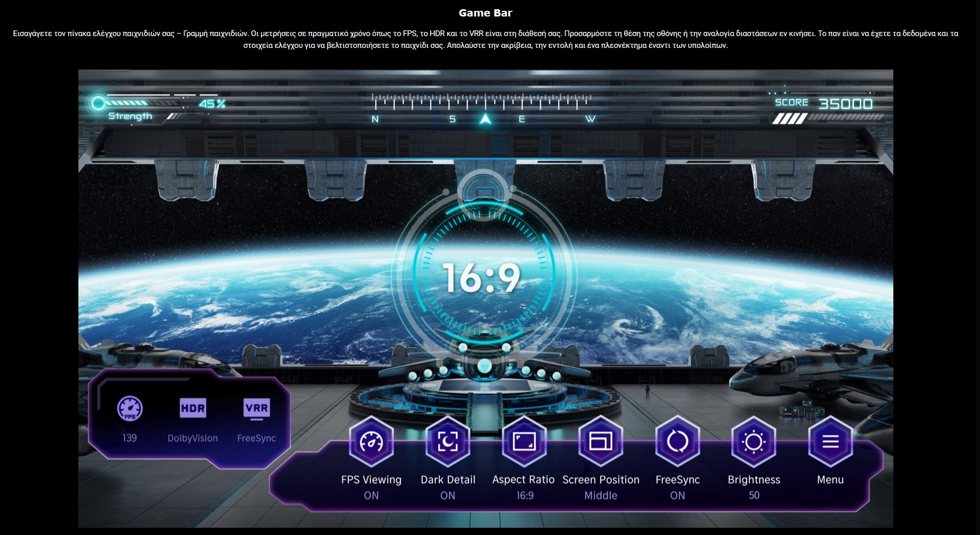Click the Game Bar heading
980x535 pixels.
point(485,13)
